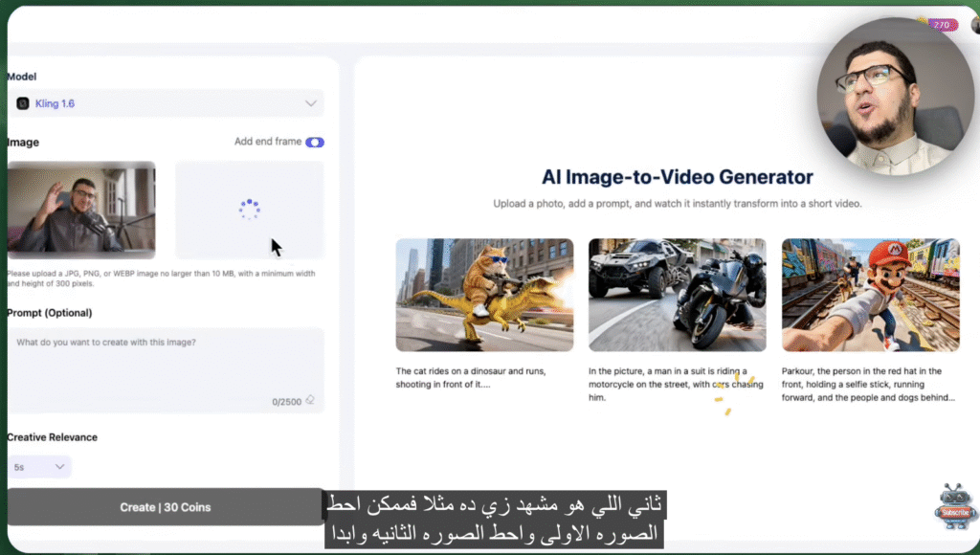
Task: Click the prompt enhance icon beside 0/2500
Action: click(309, 401)
